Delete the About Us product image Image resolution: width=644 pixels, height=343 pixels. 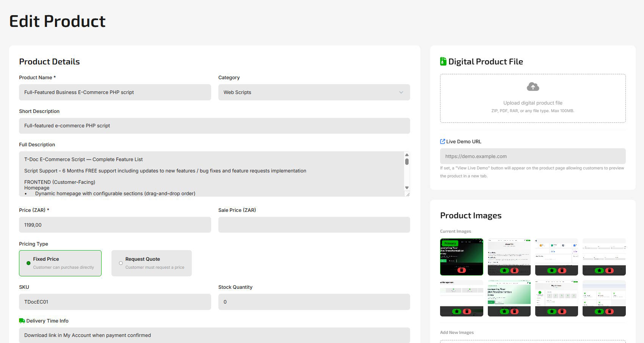(x=514, y=271)
